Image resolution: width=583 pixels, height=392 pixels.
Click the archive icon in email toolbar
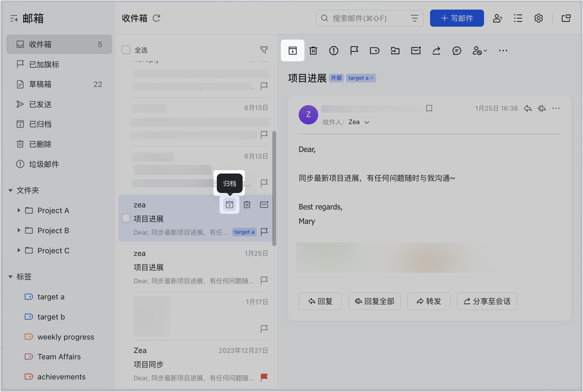292,51
